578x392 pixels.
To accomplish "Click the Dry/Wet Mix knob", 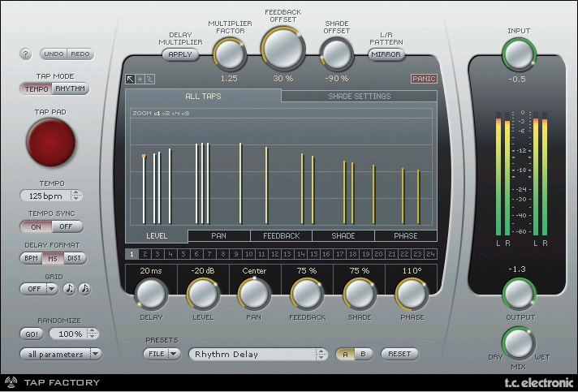I will [x=519, y=343].
